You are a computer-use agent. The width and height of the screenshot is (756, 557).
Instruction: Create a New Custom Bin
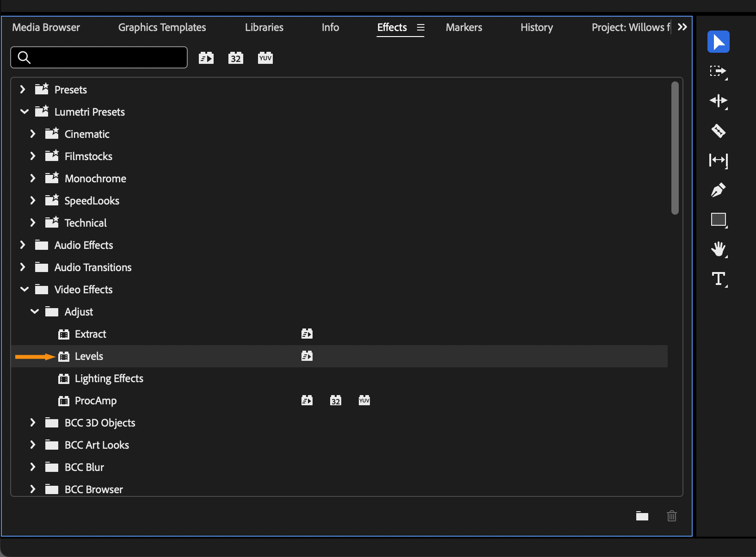pos(642,516)
